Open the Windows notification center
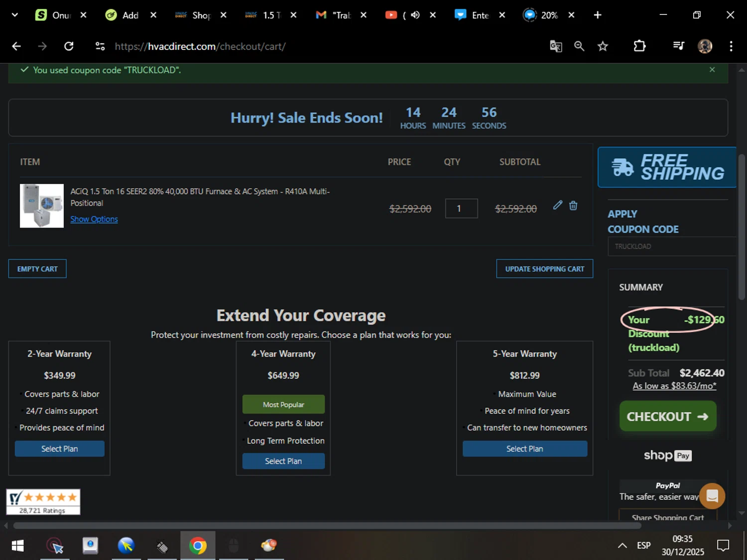The width and height of the screenshot is (747, 560). [x=723, y=546]
